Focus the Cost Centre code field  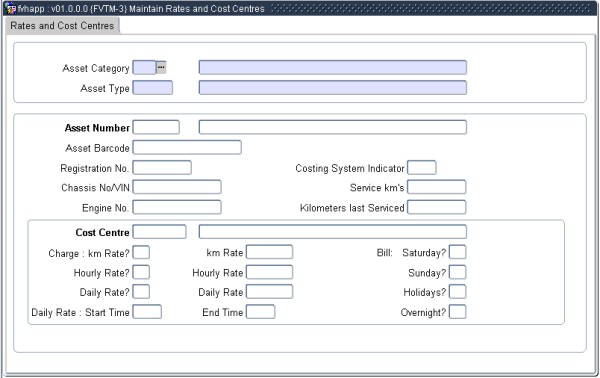click(160, 232)
